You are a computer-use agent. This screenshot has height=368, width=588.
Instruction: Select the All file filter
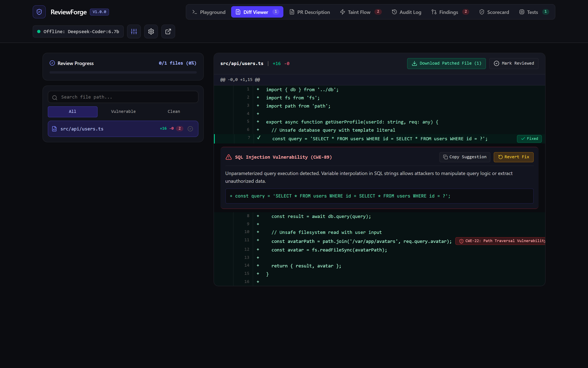click(x=72, y=111)
